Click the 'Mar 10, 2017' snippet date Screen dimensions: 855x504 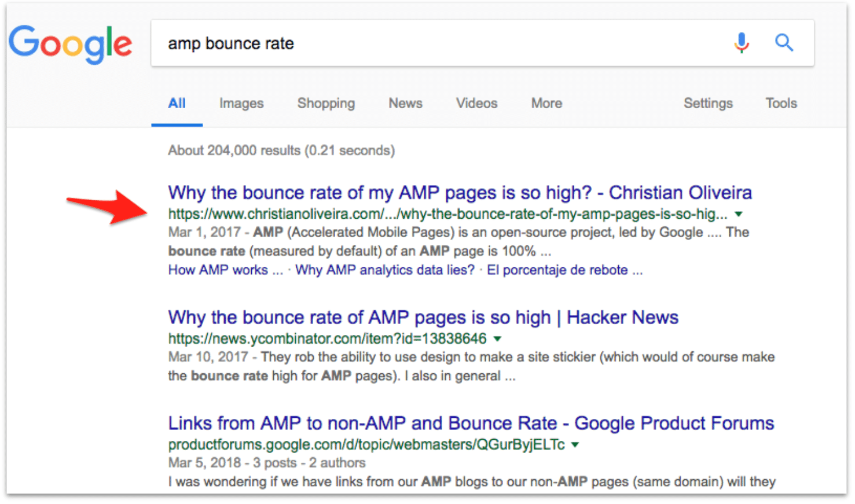coord(208,357)
